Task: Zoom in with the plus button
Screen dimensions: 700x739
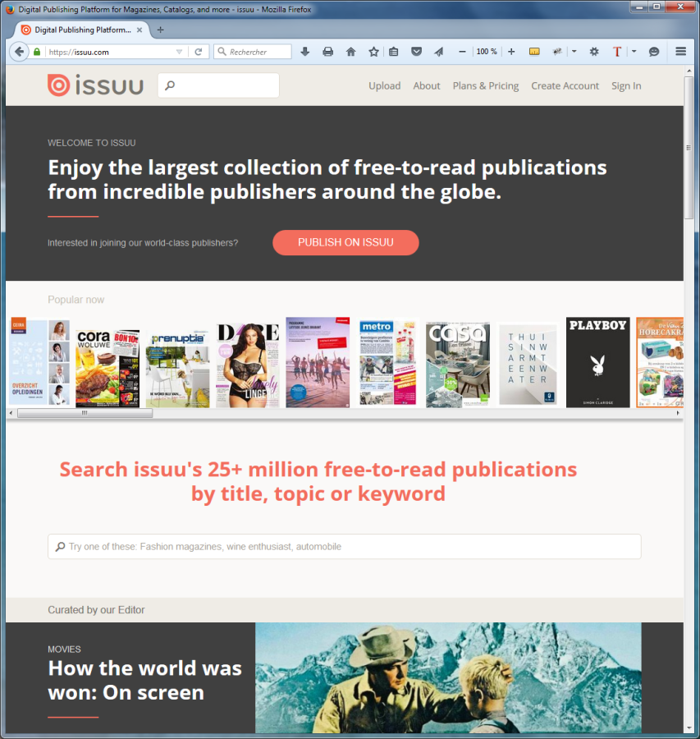Action: pyautogui.click(x=511, y=52)
